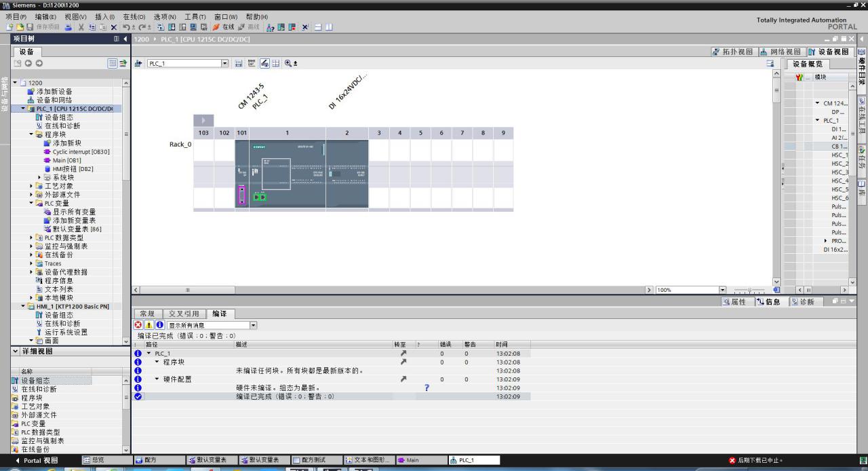Click Portal 视图 at the bottom left
The width and height of the screenshot is (868, 471).
pos(37,460)
